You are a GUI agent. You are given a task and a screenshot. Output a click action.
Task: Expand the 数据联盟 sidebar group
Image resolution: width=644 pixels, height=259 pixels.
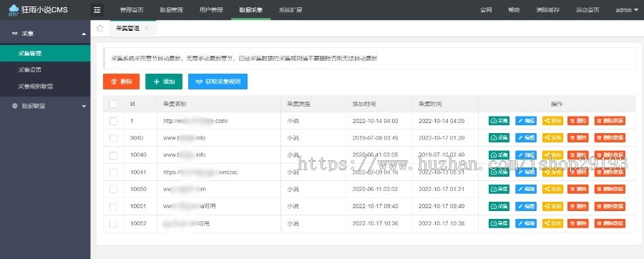[x=45, y=106]
